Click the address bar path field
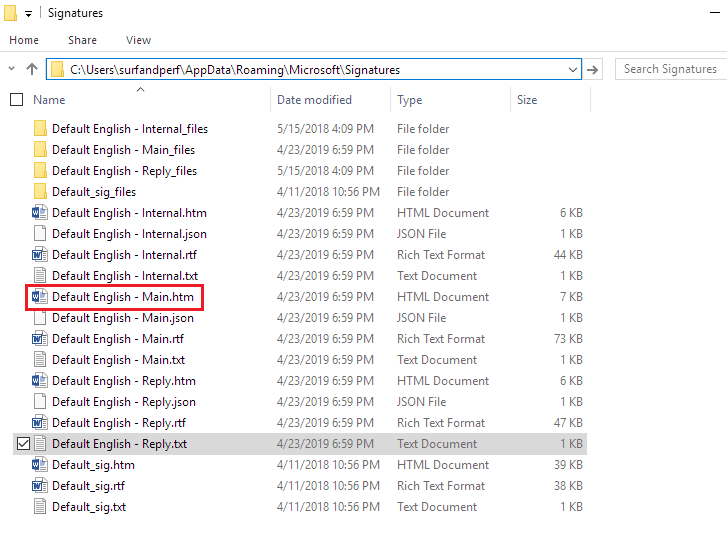 pyautogui.click(x=313, y=70)
